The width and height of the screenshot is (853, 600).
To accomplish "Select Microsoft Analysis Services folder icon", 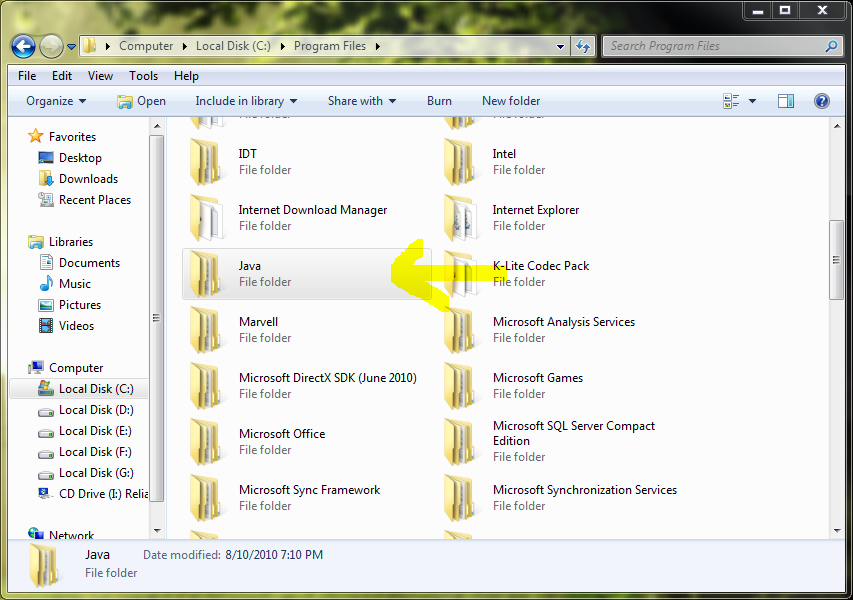I will (460, 330).
